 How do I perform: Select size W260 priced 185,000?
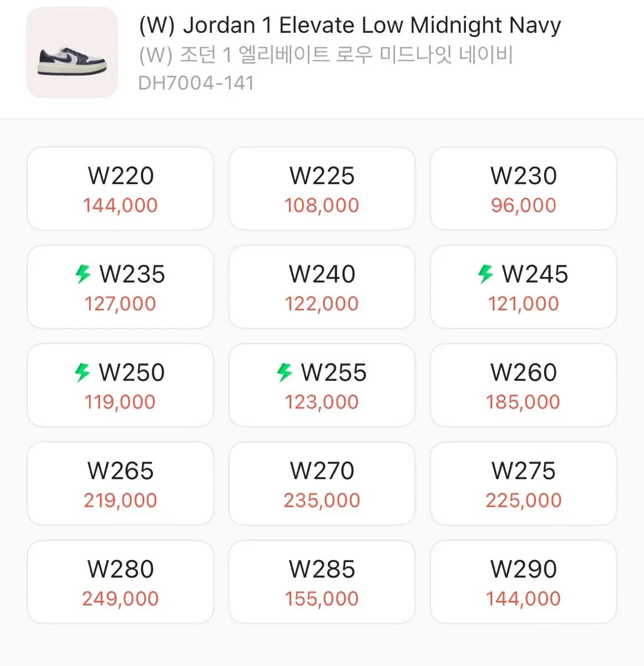pos(524,385)
